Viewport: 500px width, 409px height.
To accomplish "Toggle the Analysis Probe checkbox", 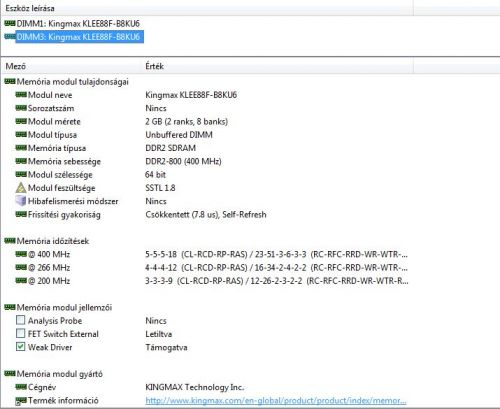I will coord(21,320).
